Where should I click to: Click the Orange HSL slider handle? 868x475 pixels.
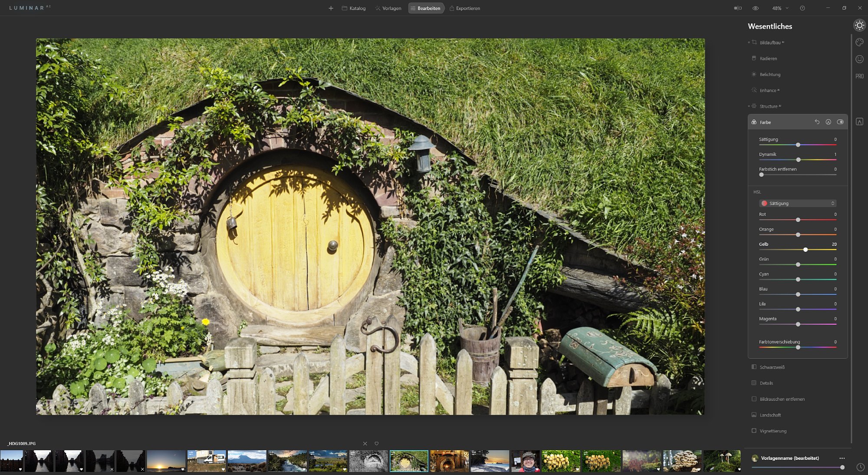[798, 234]
